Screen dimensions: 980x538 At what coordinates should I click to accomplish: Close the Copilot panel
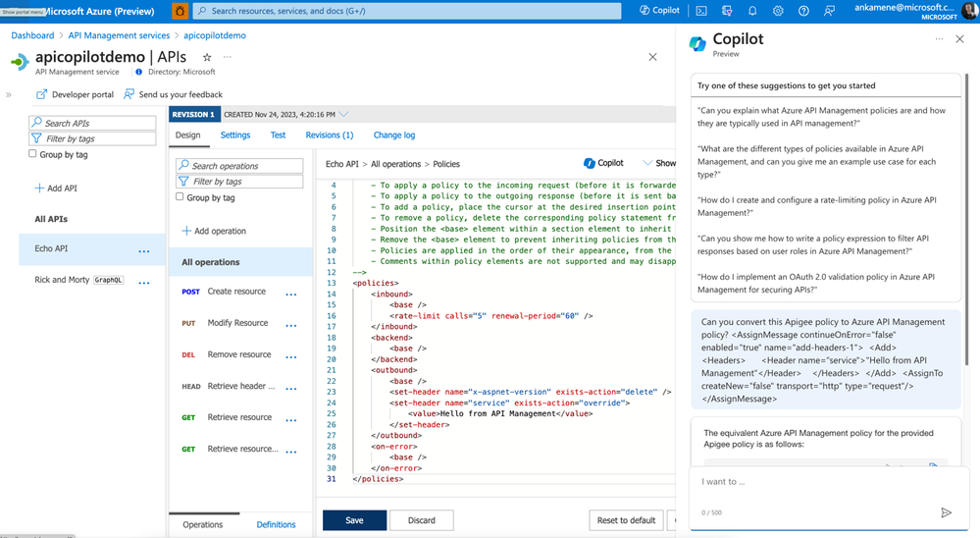[960, 39]
